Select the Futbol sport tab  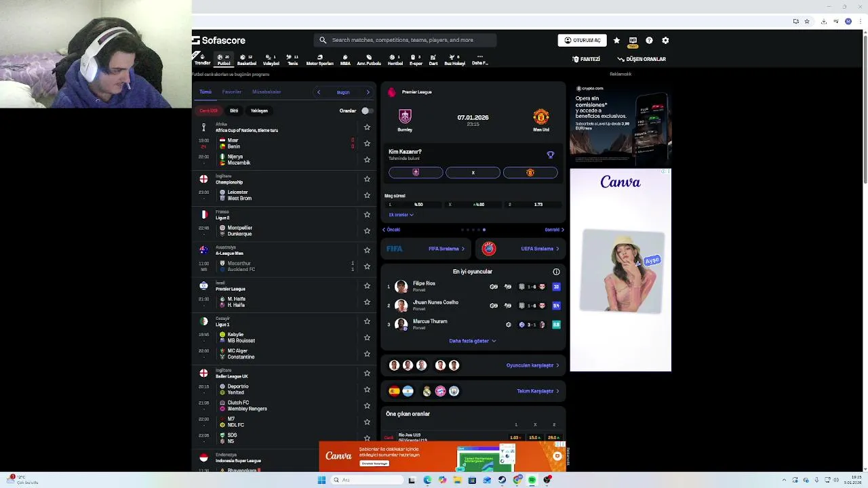223,60
